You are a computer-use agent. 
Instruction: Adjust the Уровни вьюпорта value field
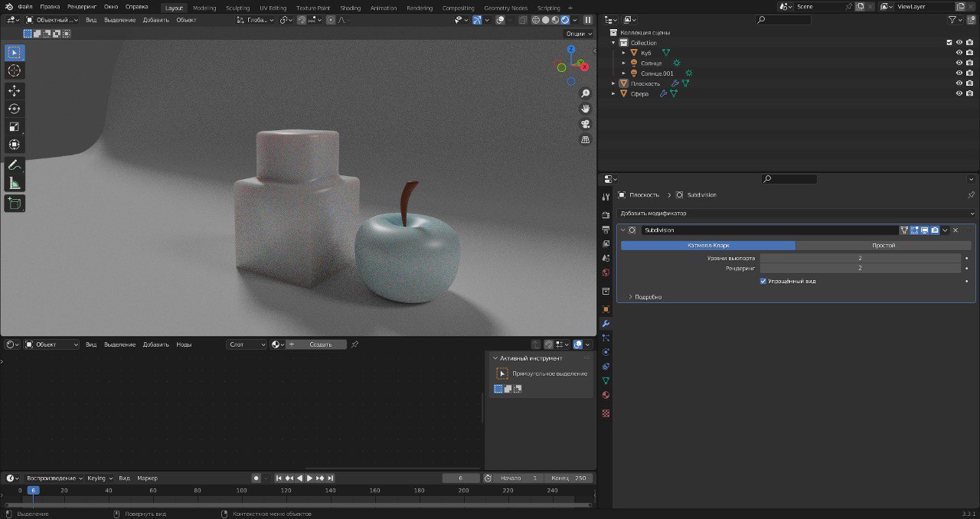(860, 258)
